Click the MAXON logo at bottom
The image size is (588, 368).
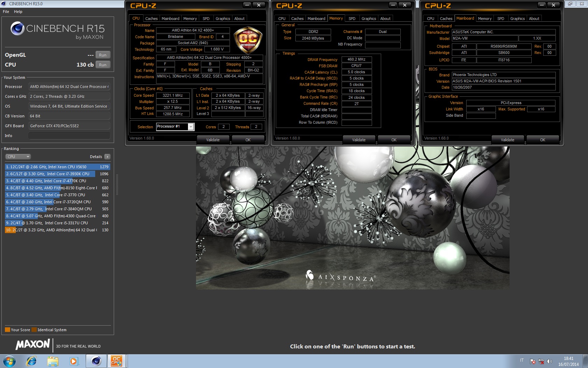click(33, 345)
